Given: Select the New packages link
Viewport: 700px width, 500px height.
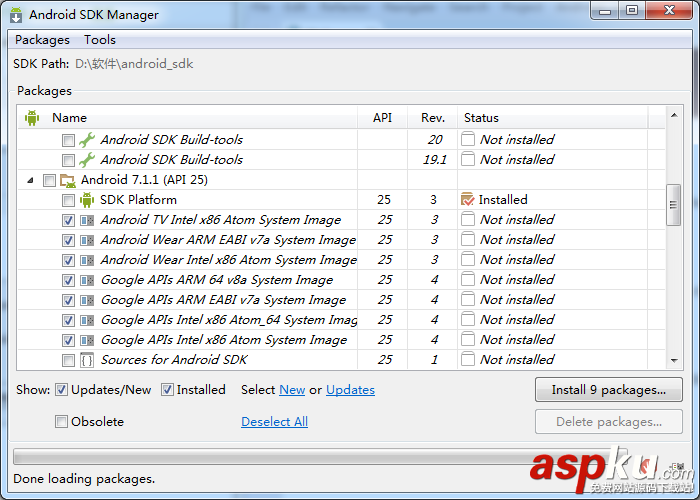Looking at the screenshot, I should [292, 390].
